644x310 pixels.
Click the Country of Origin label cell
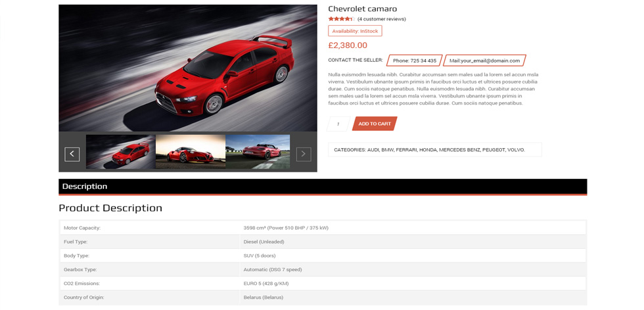click(x=150, y=297)
